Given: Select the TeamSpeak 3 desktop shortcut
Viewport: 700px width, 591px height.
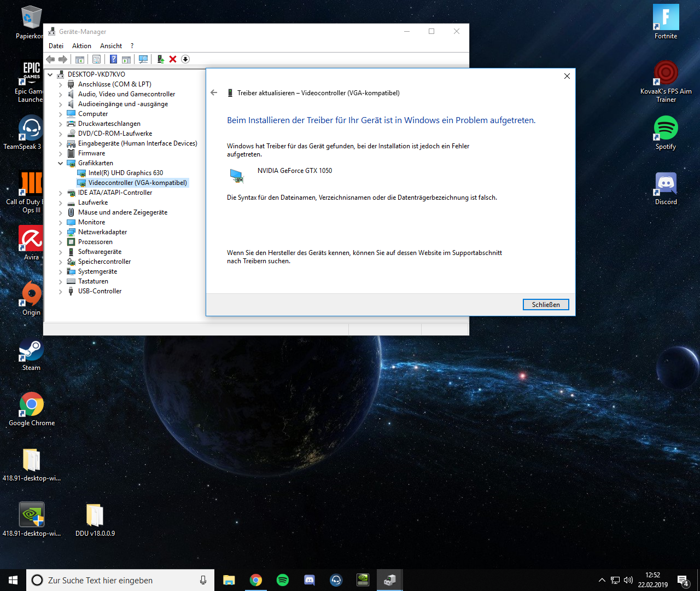Looking at the screenshot, I should point(22,132).
